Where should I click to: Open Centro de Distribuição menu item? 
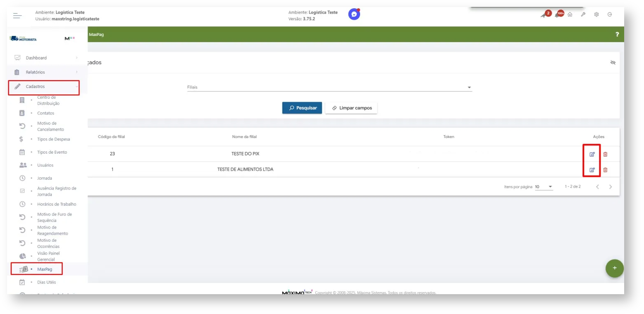(x=48, y=100)
